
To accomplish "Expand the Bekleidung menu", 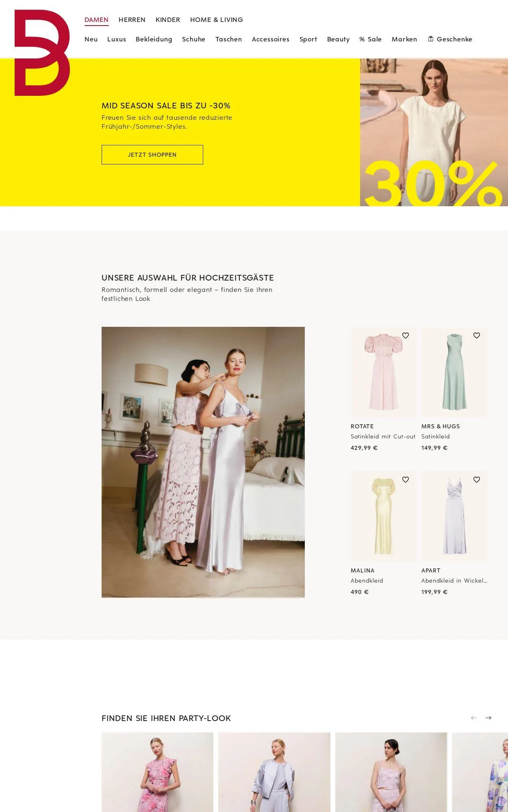I will [154, 39].
